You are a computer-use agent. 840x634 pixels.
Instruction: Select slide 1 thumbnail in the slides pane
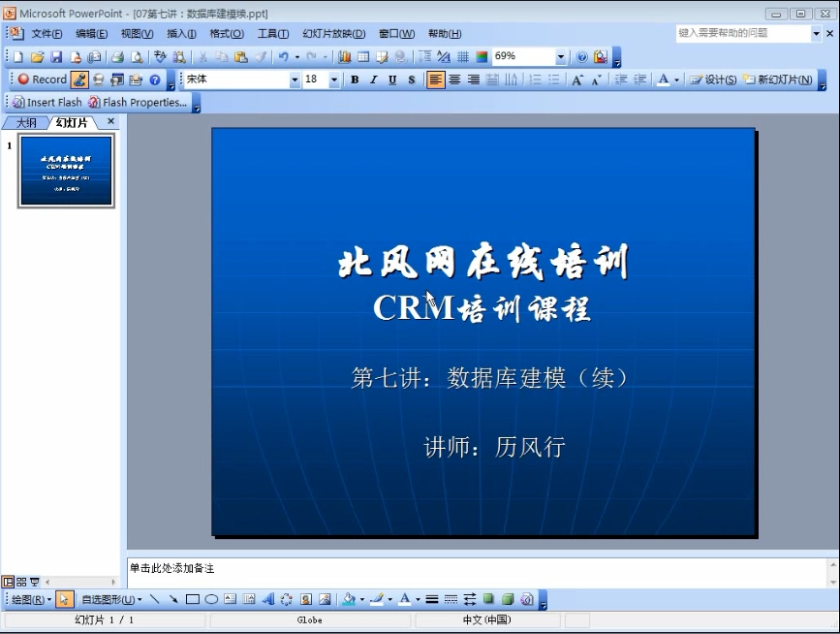coord(64,171)
